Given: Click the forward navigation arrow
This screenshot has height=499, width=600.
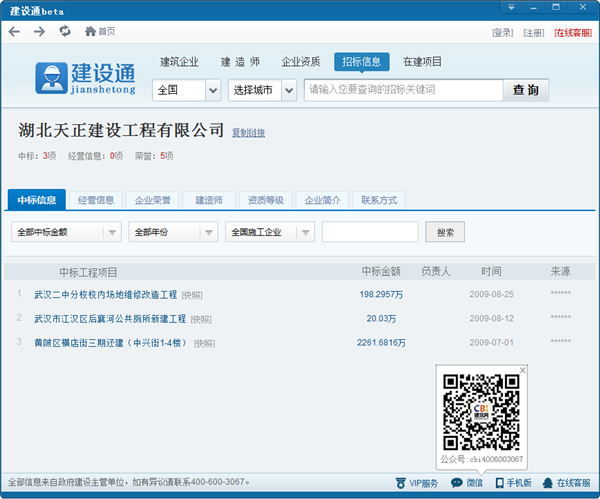Looking at the screenshot, I should (x=39, y=32).
